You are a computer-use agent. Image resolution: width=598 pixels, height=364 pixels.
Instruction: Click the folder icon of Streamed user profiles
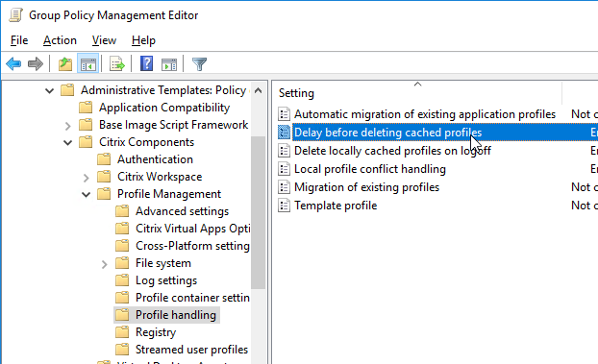[122, 350]
